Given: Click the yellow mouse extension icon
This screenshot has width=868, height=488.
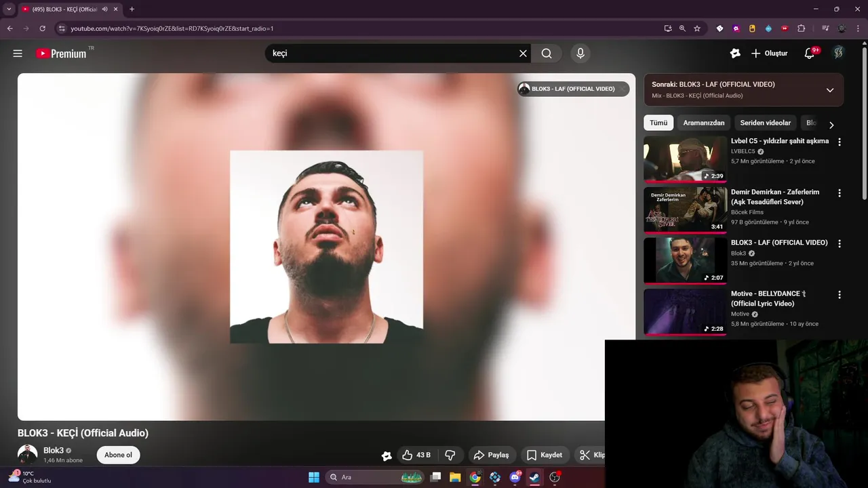Looking at the screenshot, I should tap(752, 28).
